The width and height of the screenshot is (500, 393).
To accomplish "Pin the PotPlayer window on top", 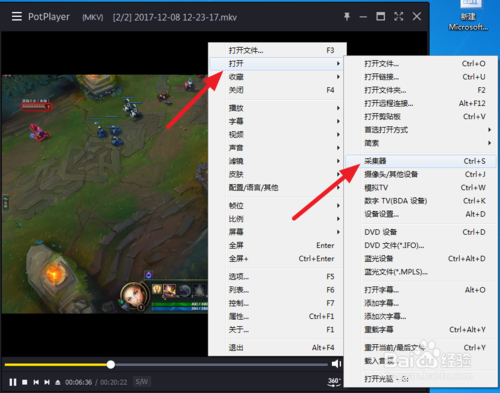I will [347, 16].
